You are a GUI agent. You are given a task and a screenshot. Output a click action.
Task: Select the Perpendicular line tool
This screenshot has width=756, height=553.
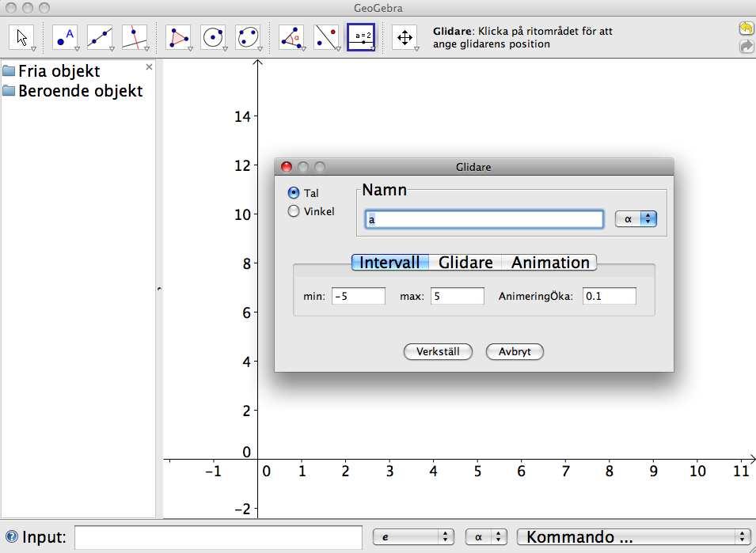135,37
